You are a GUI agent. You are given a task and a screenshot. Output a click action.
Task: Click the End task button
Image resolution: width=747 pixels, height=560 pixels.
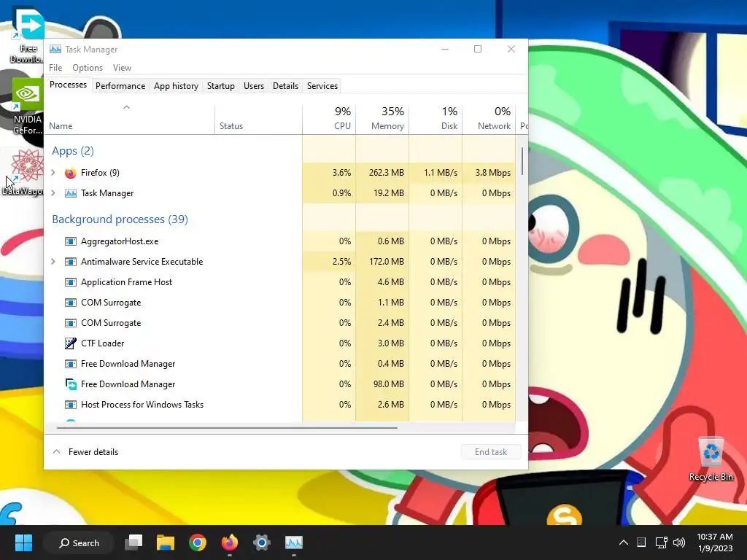[491, 452]
